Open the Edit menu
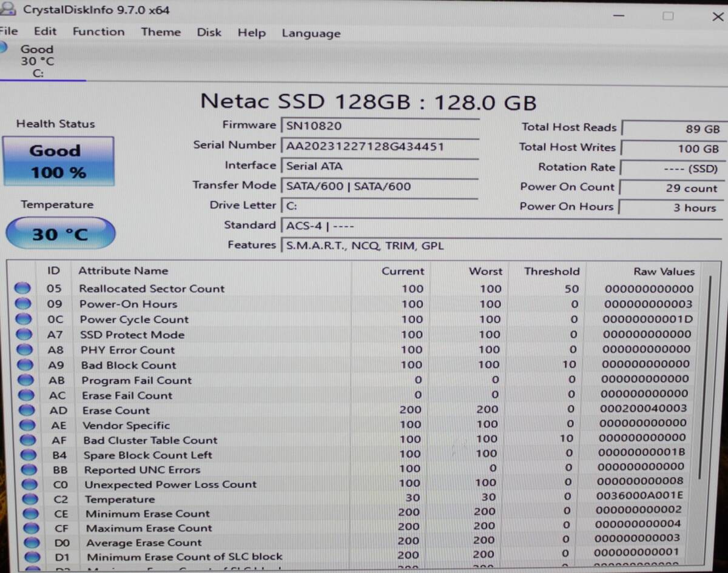This screenshot has width=728, height=573. (x=45, y=31)
